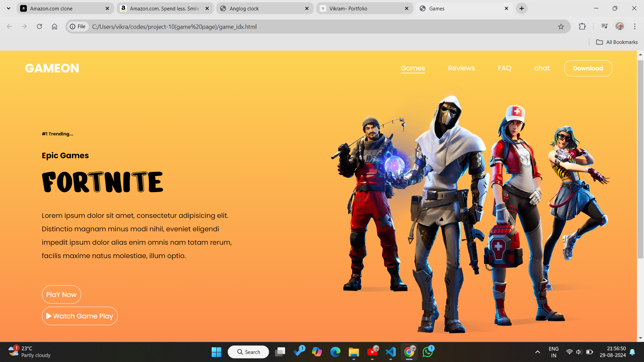Viewport: 644px width, 362px height.
Task: Open the FAQ navigation link
Action: (x=504, y=68)
